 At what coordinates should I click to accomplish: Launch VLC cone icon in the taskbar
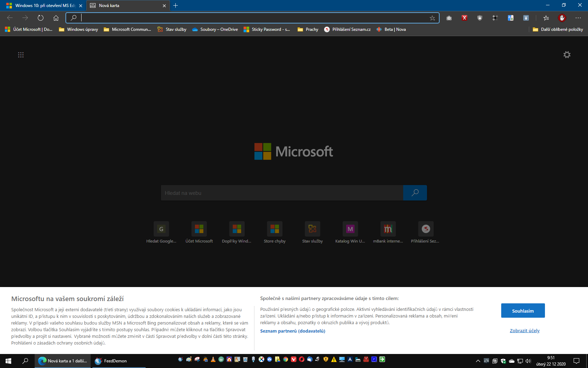(x=213, y=359)
